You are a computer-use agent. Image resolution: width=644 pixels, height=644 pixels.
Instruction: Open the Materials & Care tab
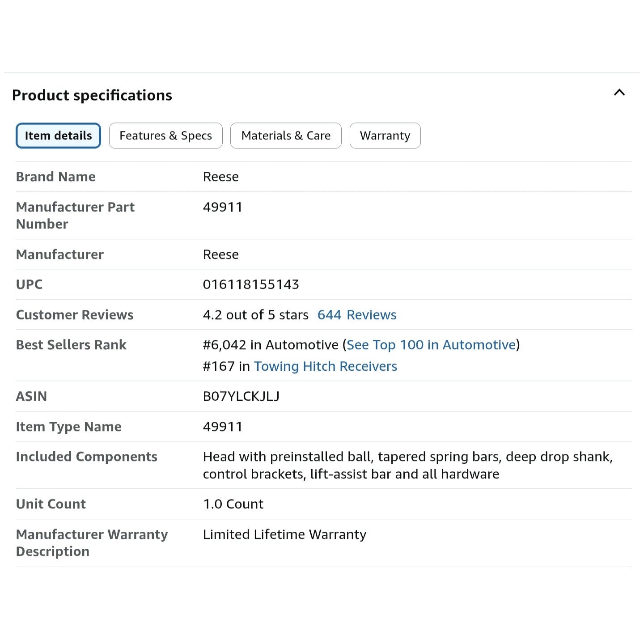286,136
